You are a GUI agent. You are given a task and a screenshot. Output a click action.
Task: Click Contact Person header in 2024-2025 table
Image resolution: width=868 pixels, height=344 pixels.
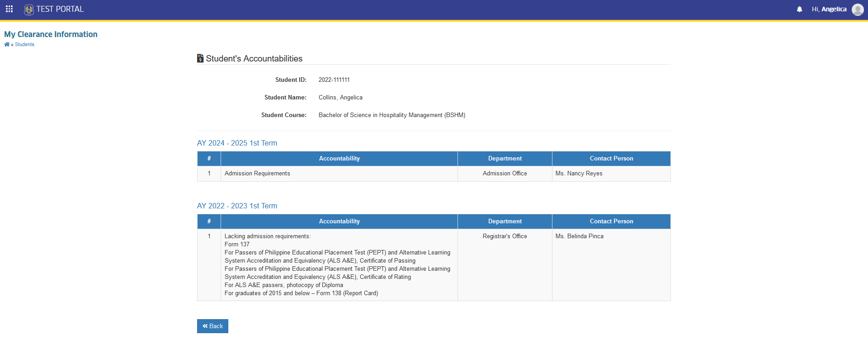[611, 159]
